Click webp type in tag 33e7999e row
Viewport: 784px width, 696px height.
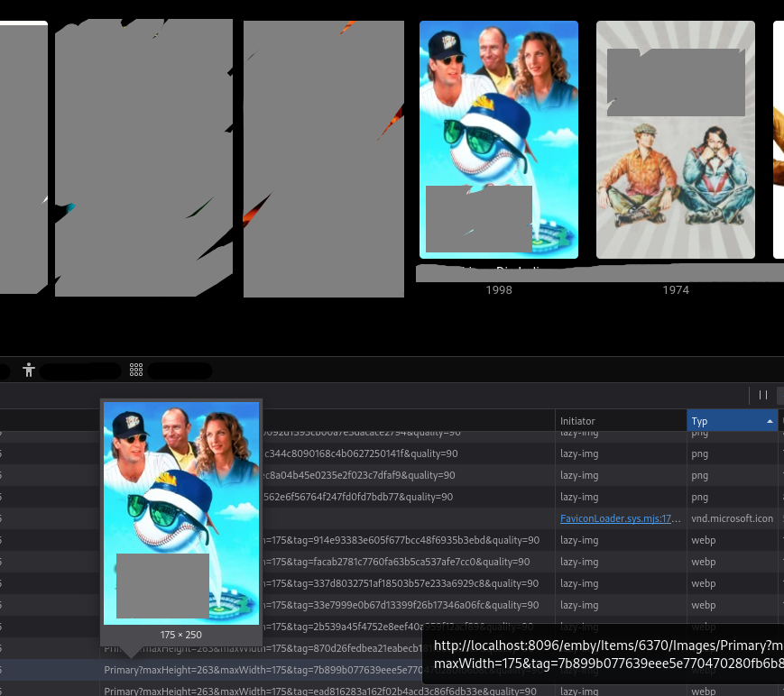point(704,605)
